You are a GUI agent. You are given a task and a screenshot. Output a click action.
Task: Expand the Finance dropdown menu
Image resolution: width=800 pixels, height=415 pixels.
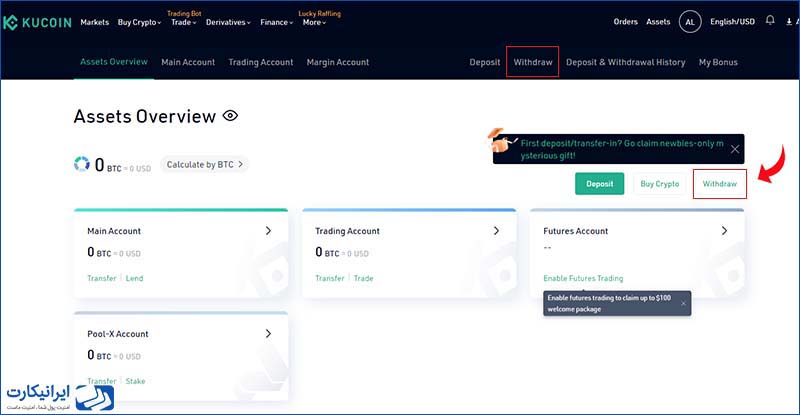[277, 22]
